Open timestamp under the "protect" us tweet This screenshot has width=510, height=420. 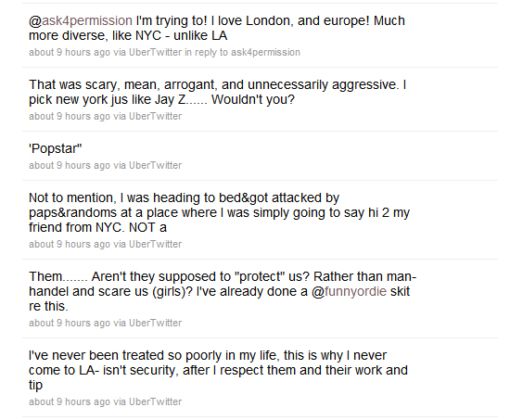pyautogui.click(x=70, y=323)
